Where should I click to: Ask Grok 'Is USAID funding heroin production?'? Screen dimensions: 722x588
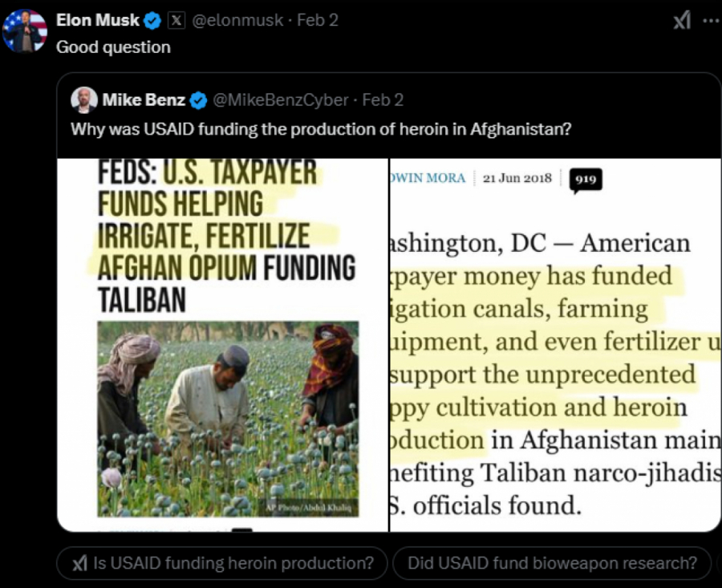pyautogui.click(x=221, y=563)
